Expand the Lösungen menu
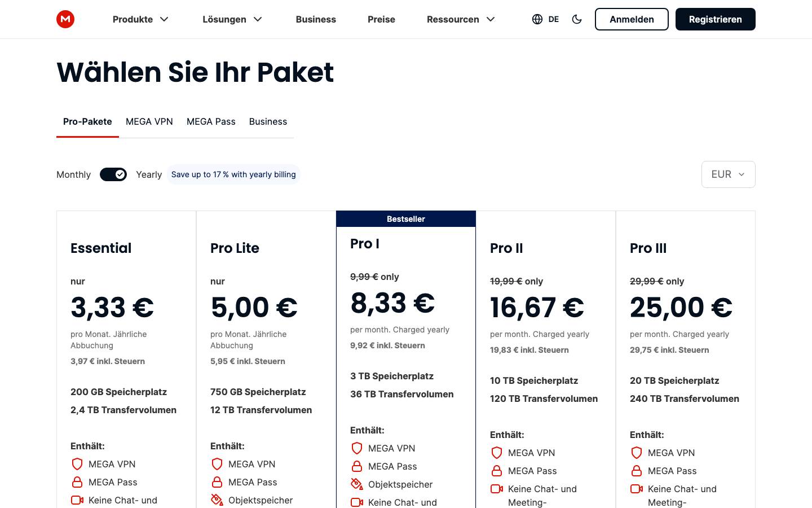 232,19
